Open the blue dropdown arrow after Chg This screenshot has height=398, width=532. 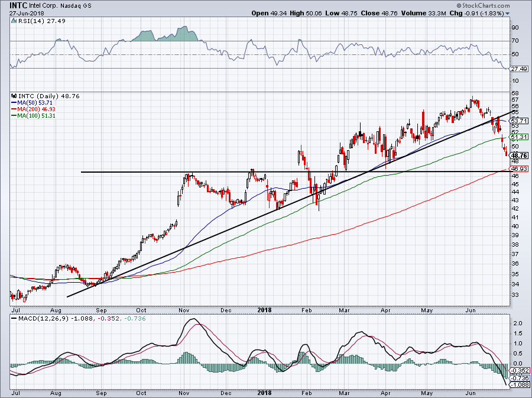pyautogui.click(x=508, y=14)
